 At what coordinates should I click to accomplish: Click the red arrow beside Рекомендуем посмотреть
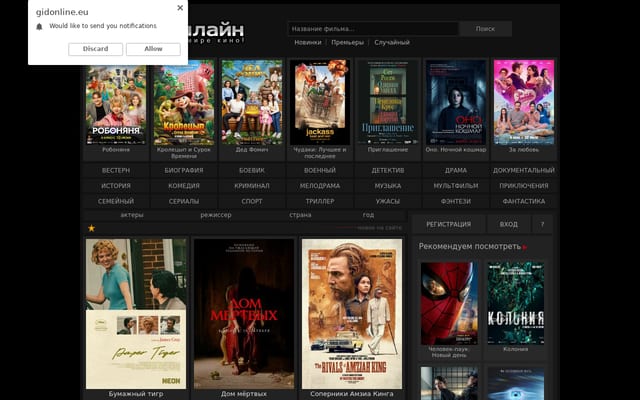point(525,247)
